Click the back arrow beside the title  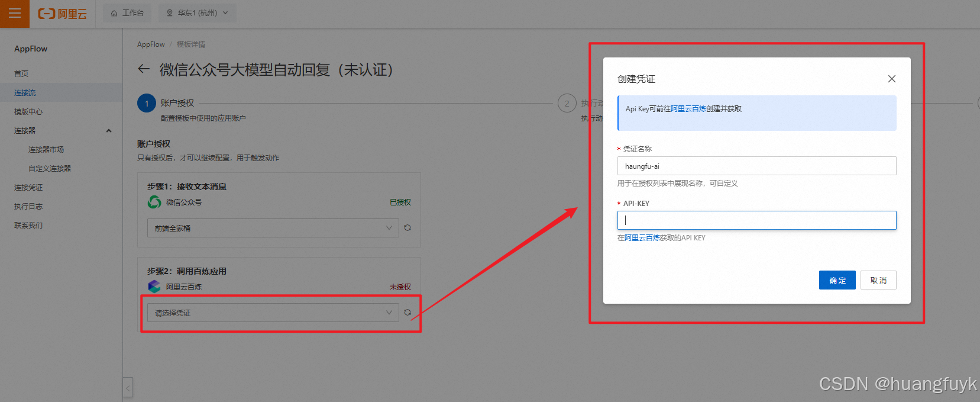pos(144,69)
